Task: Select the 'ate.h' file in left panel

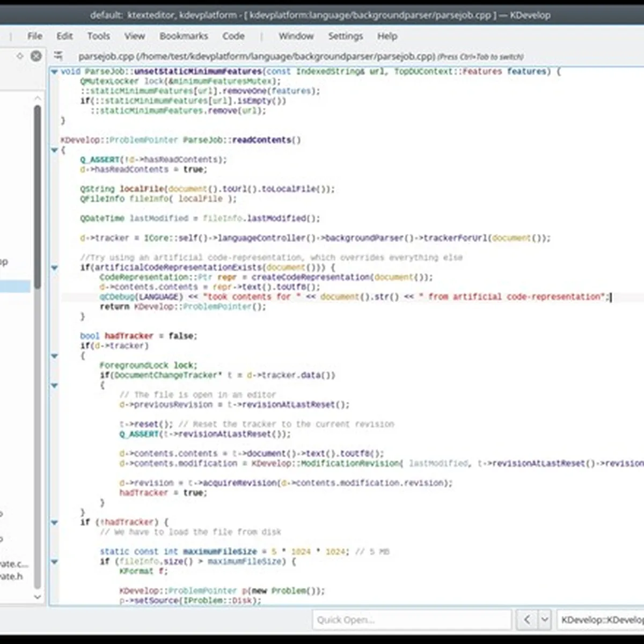Action: [11, 576]
